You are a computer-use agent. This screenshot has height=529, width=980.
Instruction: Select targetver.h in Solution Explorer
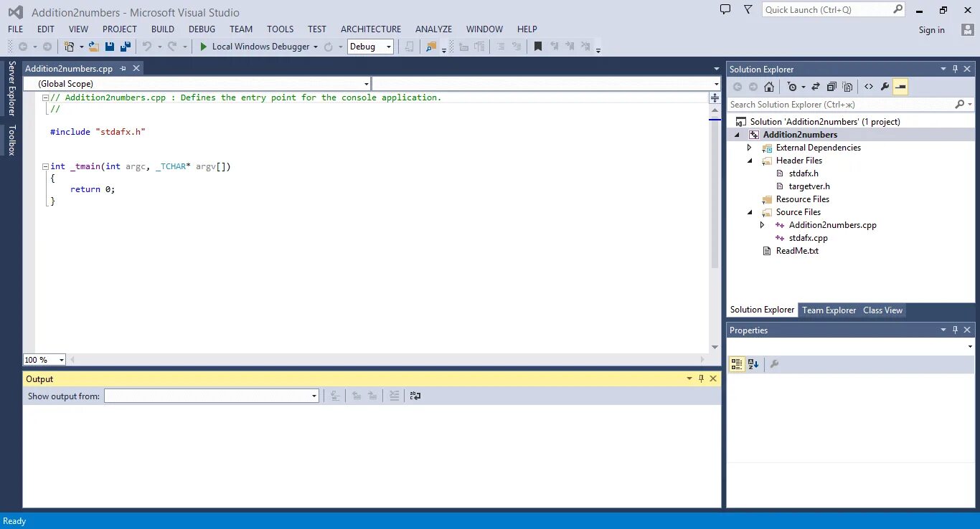(809, 186)
